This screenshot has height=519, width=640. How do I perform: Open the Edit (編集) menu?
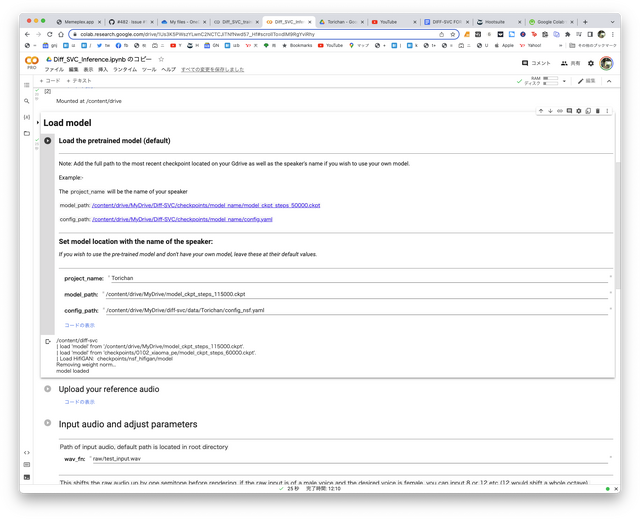73,70
